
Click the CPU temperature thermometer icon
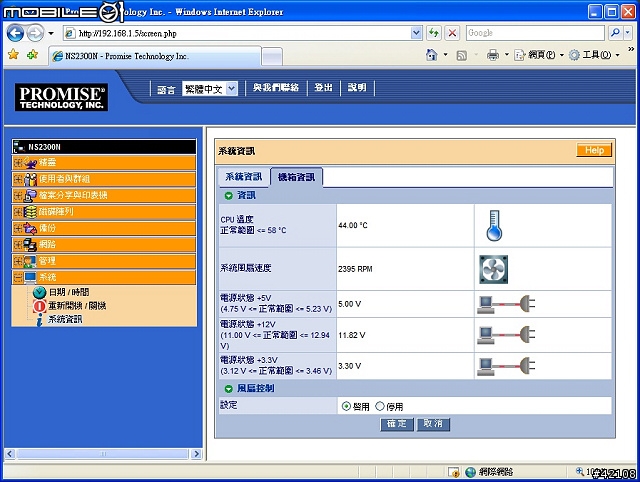494,225
